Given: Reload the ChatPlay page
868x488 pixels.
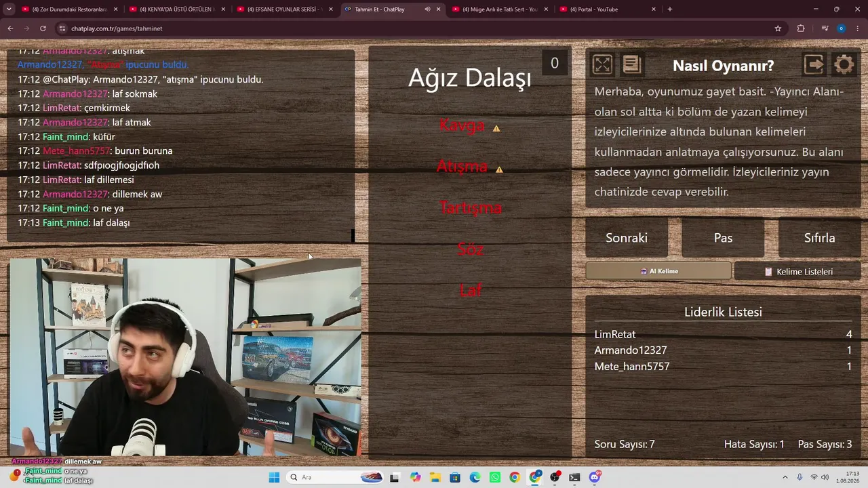Looking at the screenshot, I should coord(43,28).
